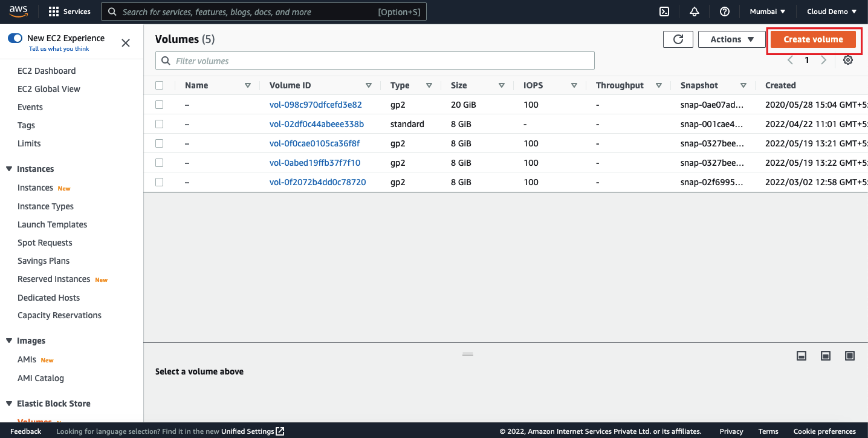Open EC2 Global View in sidebar
The height and width of the screenshot is (438, 868).
point(49,89)
